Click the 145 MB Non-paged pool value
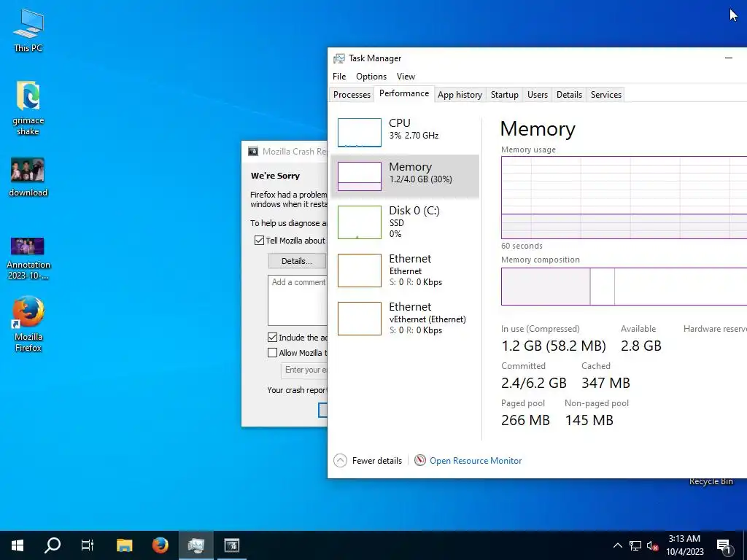This screenshot has height=560, width=747. pos(589,420)
